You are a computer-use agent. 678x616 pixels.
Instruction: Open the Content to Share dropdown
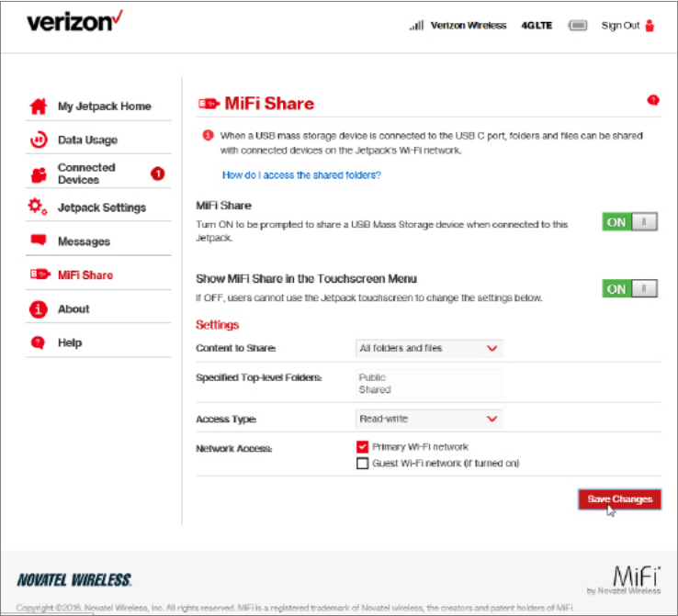point(429,348)
